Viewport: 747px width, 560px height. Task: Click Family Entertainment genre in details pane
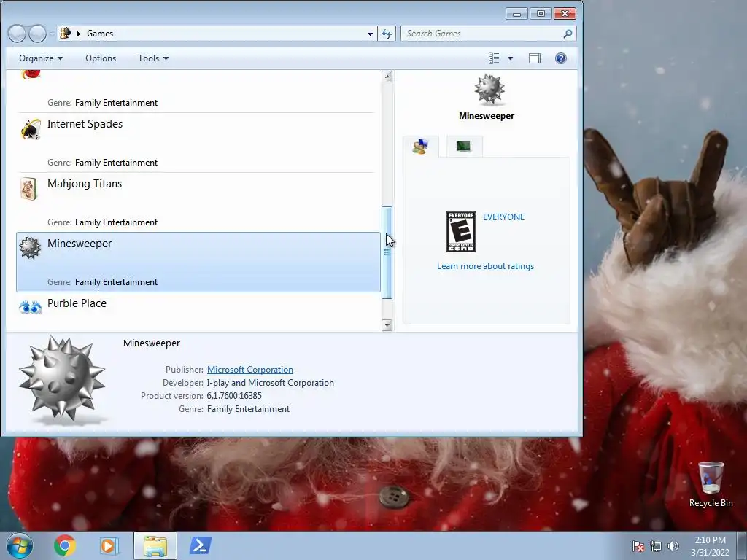click(248, 409)
